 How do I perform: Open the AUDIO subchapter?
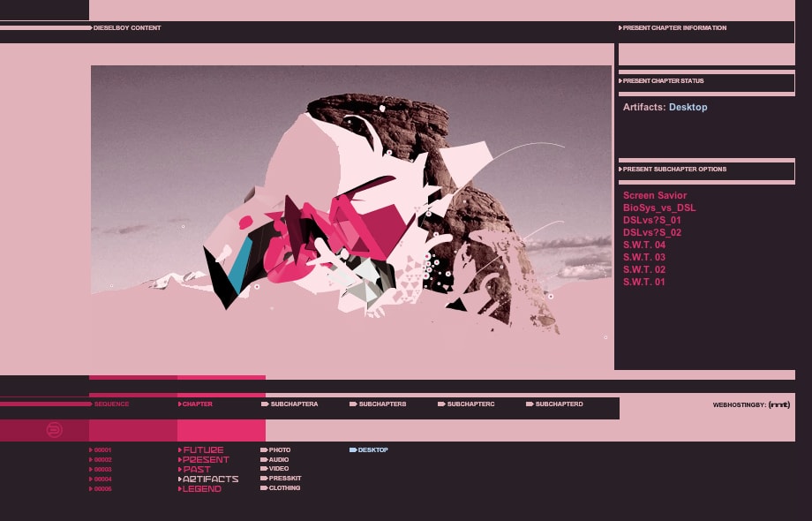point(274,460)
